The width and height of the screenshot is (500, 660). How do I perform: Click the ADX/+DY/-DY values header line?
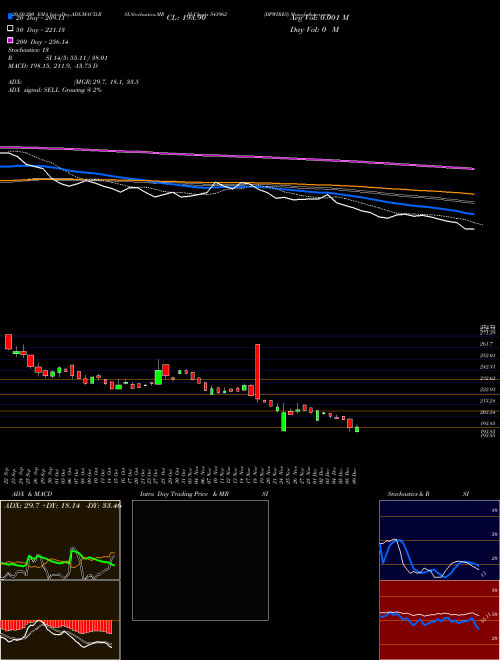63,506
